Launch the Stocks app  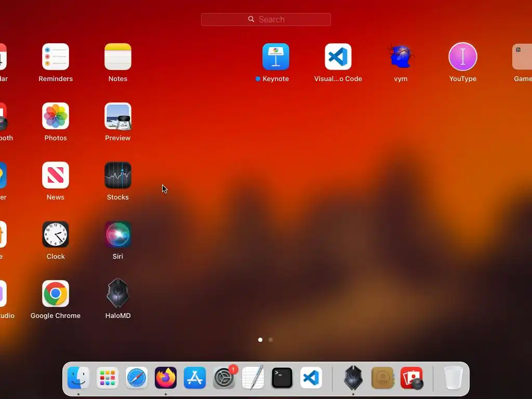pyautogui.click(x=118, y=175)
